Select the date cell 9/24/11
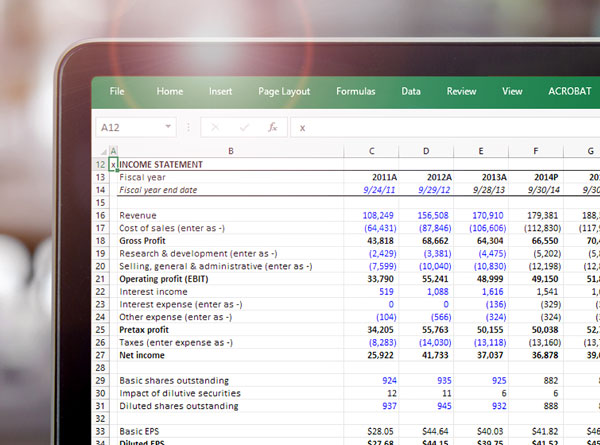 (x=371, y=190)
